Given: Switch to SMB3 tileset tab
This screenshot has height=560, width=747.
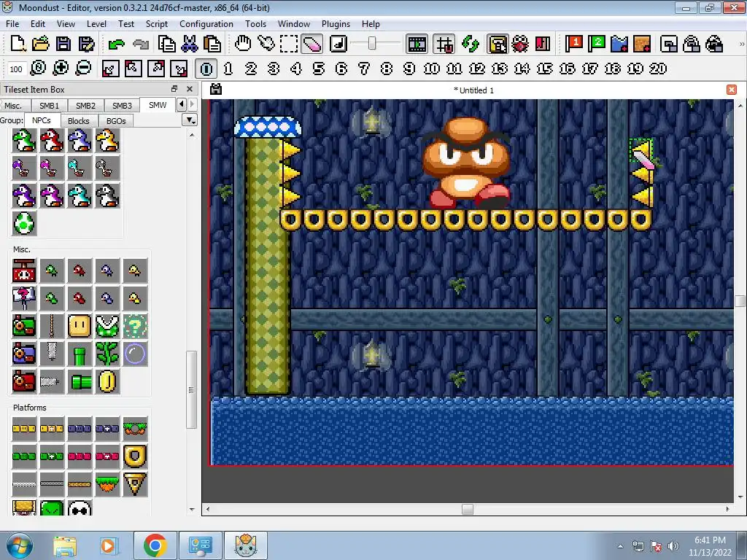Looking at the screenshot, I should (122, 105).
